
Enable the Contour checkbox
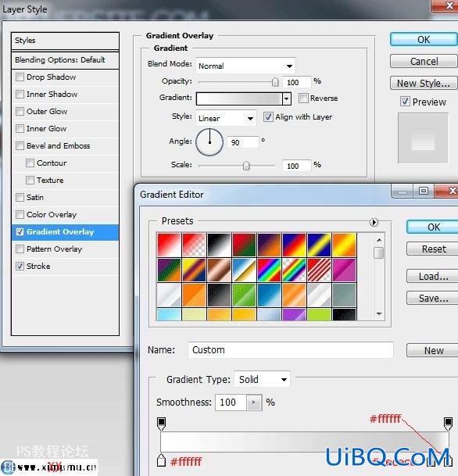(30, 163)
